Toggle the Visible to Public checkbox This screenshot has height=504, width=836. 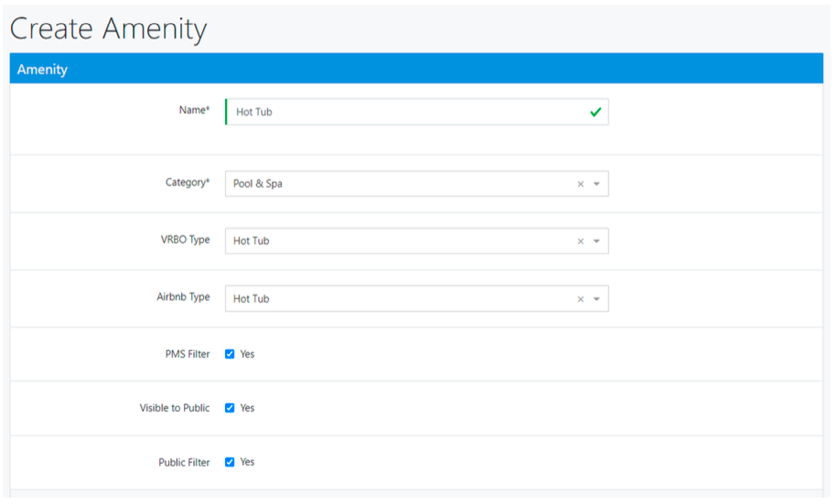(230, 408)
